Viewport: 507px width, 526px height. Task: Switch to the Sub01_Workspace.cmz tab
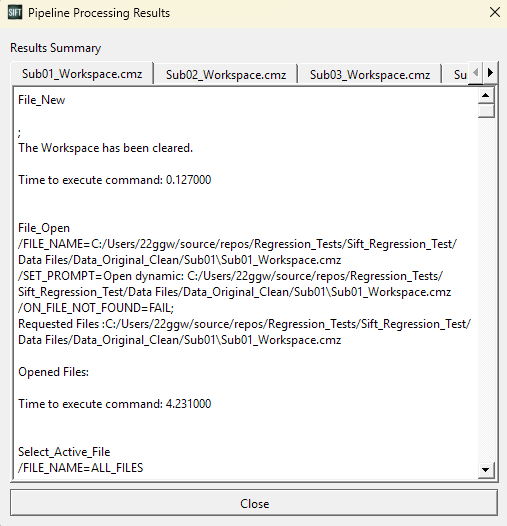(82, 73)
